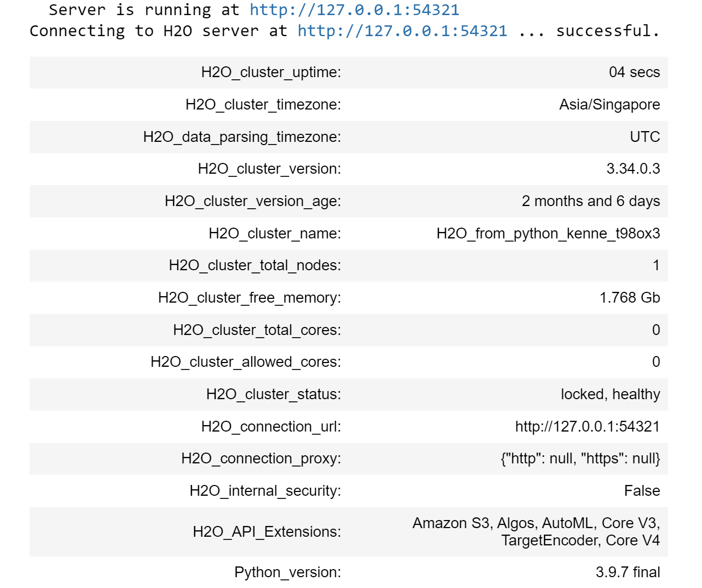Click the H2O_API_Extensions label
The height and width of the screenshot is (588, 702).
[266, 532]
